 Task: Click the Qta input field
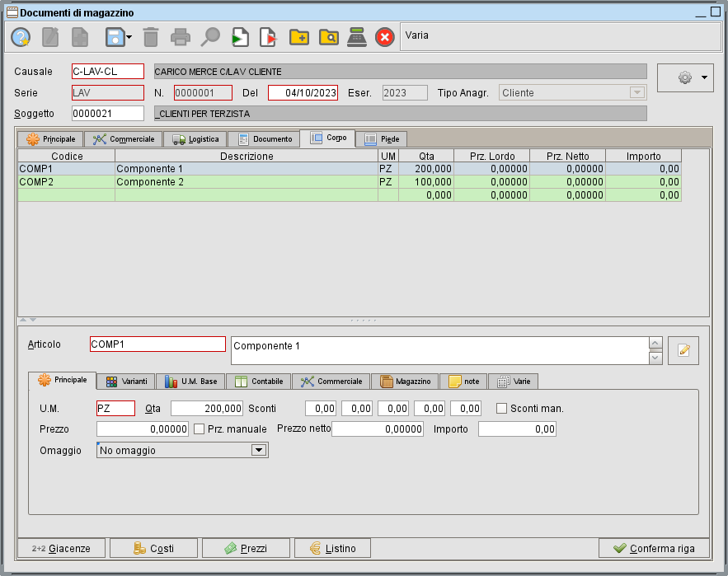coord(207,408)
